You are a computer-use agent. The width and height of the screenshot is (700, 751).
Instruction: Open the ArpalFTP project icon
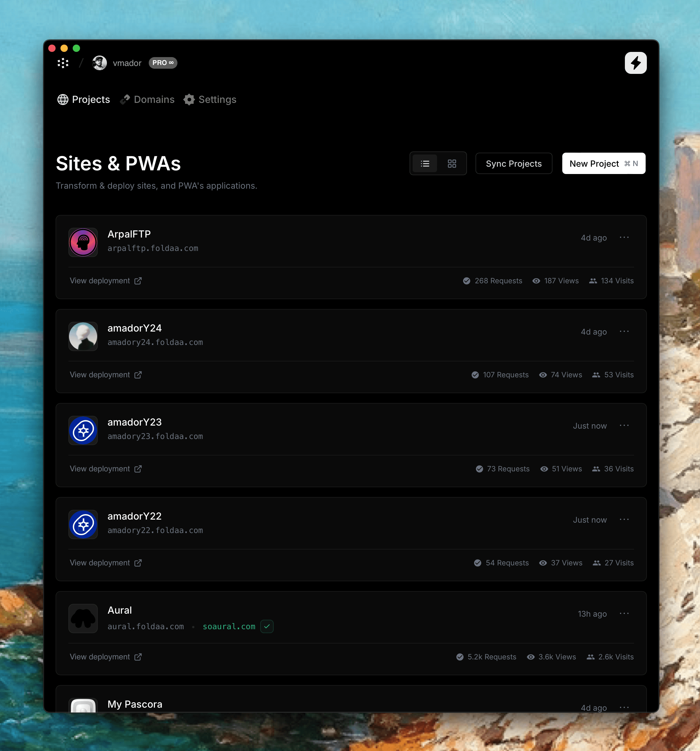(83, 242)
